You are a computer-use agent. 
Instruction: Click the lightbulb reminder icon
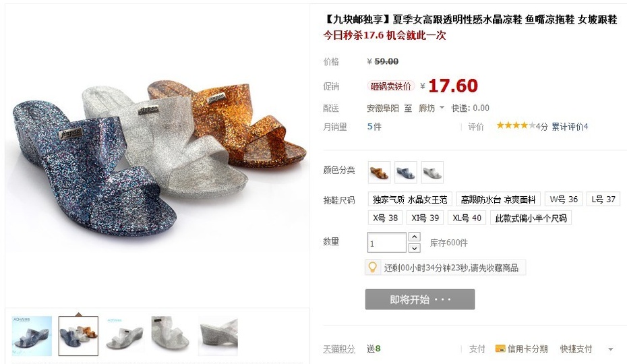(372, 267)
